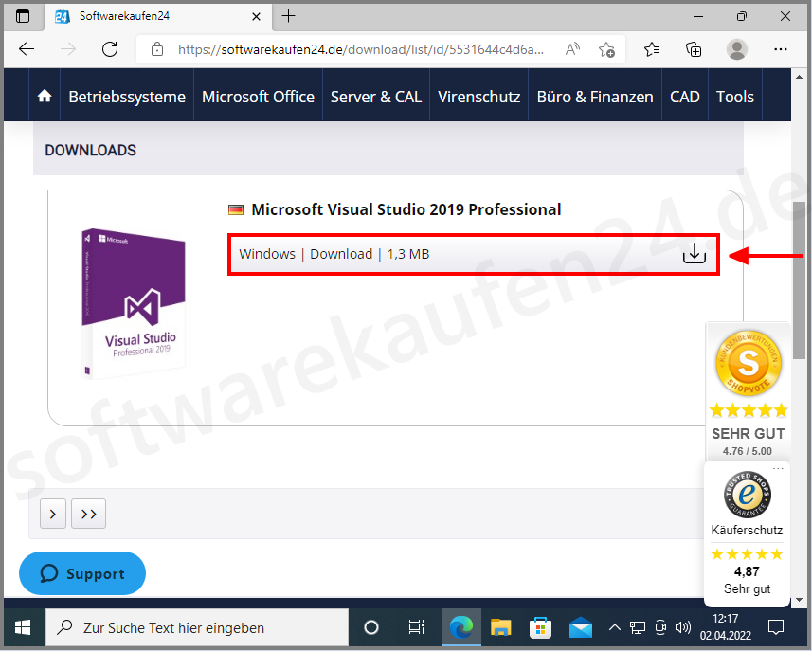Open the Microsoft Office menu

coord(258,97)
